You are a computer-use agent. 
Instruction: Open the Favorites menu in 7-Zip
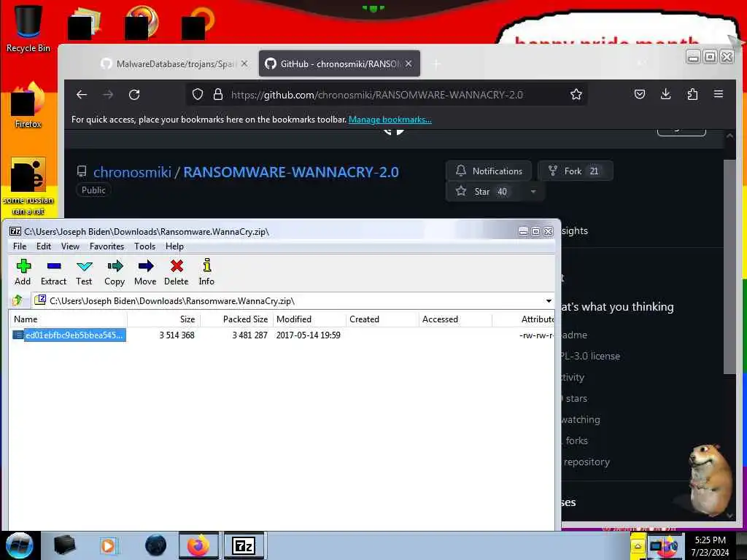[107, 246]
